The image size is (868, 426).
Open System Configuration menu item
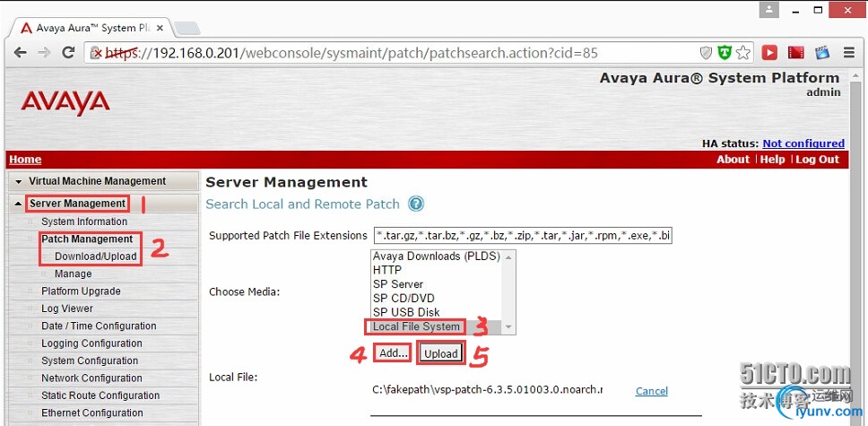click(90, 361)
